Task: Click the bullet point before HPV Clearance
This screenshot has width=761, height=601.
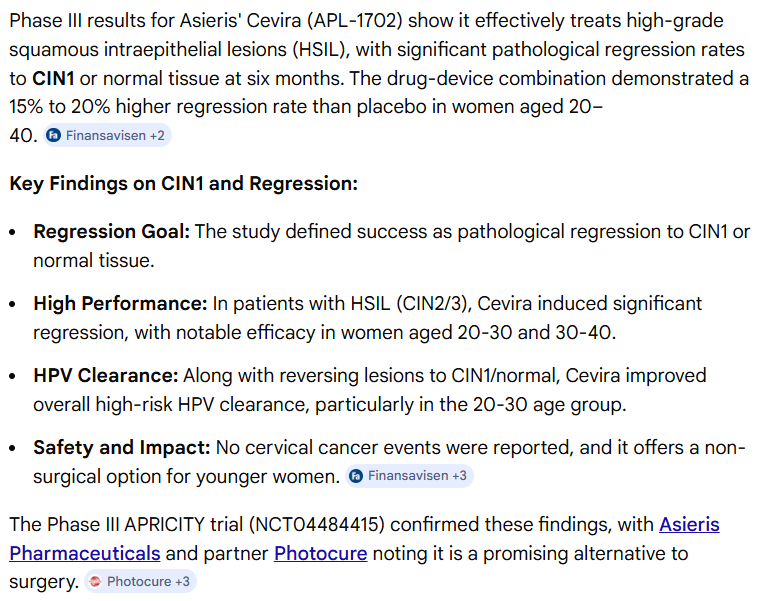Action: 12,375
